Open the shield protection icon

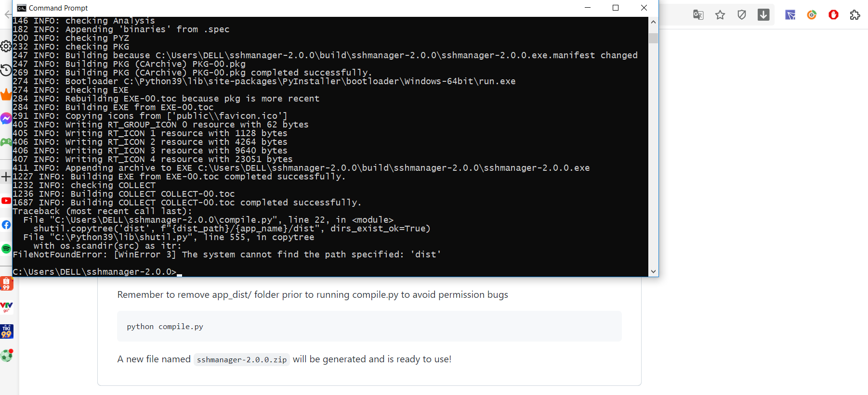[x=742, y=15]
